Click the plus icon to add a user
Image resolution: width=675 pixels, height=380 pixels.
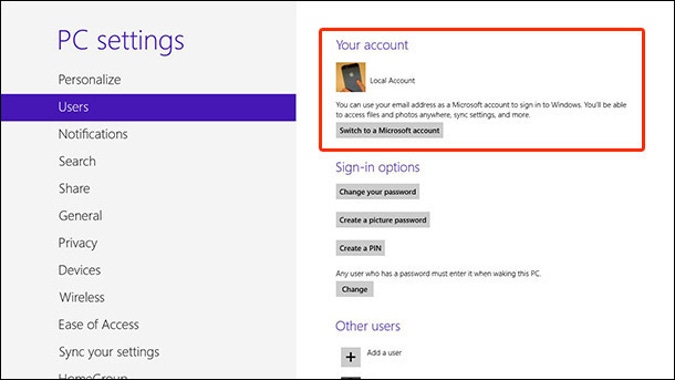coord(350,357)
